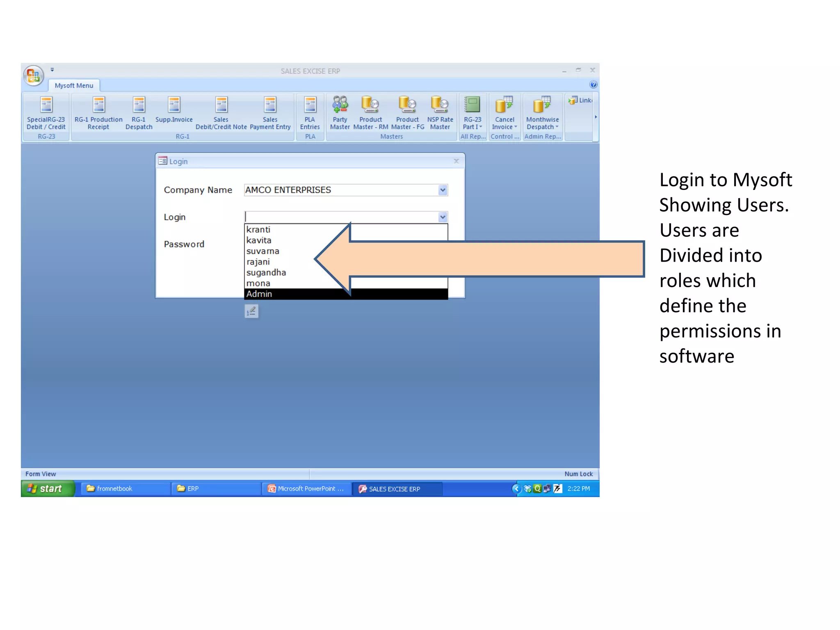
Task: Click Windows start button
Action: pyautogui.click(x=48, y=488)
